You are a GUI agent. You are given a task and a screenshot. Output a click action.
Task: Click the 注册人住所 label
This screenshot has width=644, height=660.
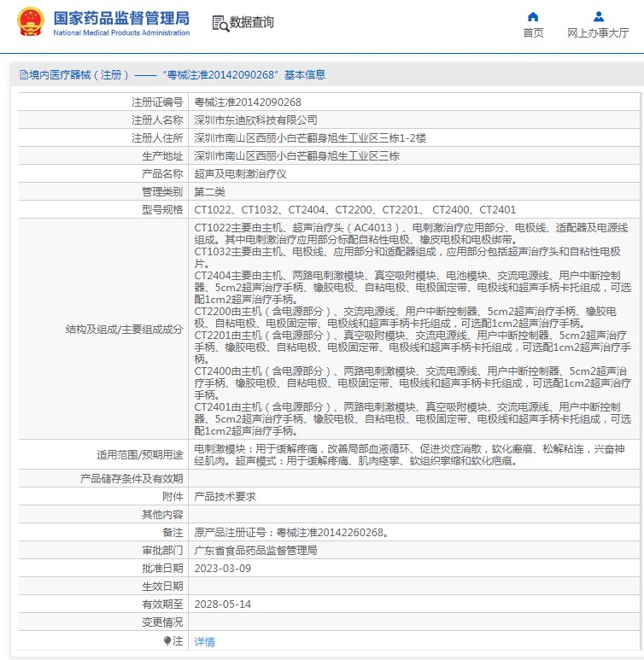pos(157,138)
